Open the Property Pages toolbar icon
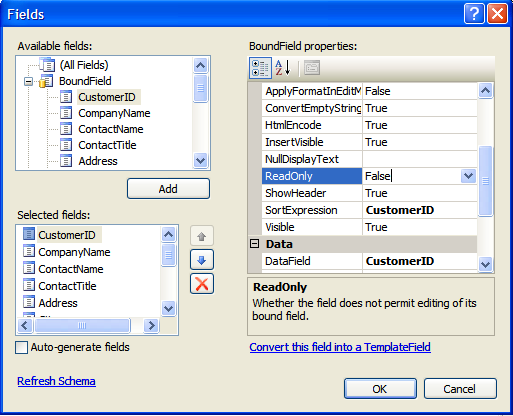 pos(312,68)
